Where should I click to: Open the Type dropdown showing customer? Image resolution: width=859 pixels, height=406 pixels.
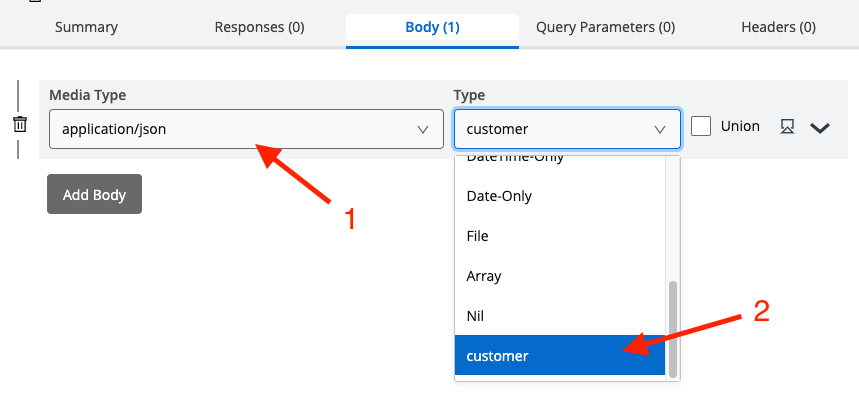[567, 129]
